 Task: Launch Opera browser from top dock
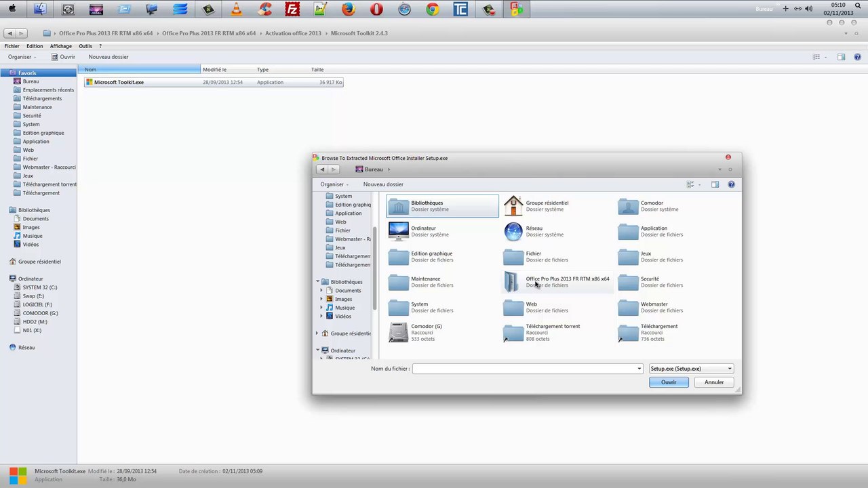pos(376,9)
